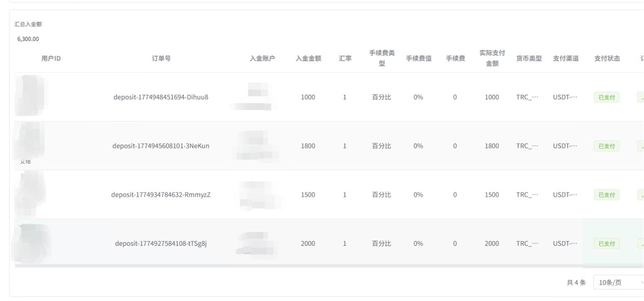Select order deposit-1774927584108-tTSg8j
This screenshot has width=644, height=301.
161,243
